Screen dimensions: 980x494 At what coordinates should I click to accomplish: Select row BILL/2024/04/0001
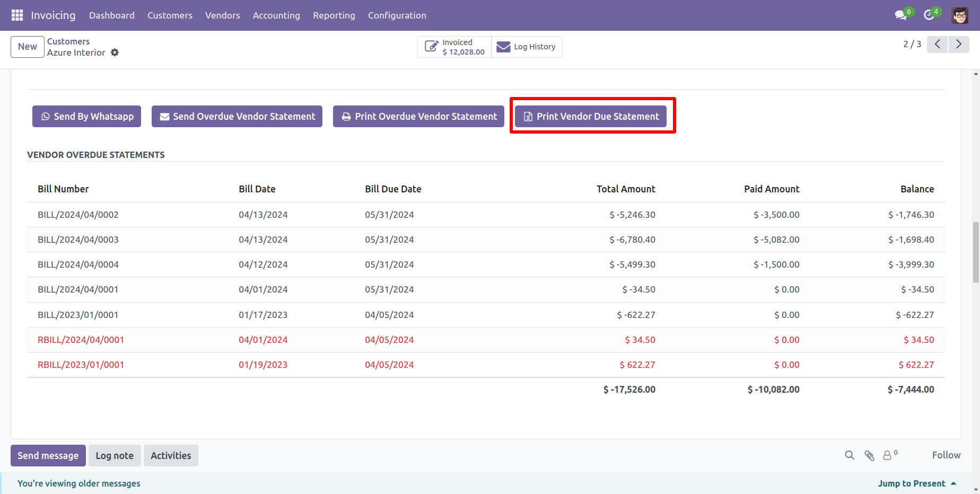point(486,289)
